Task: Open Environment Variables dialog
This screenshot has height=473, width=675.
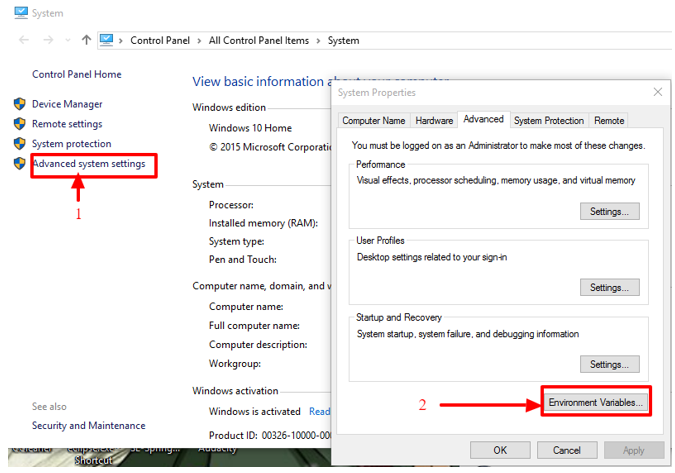Action: click(x=595, y=402)
